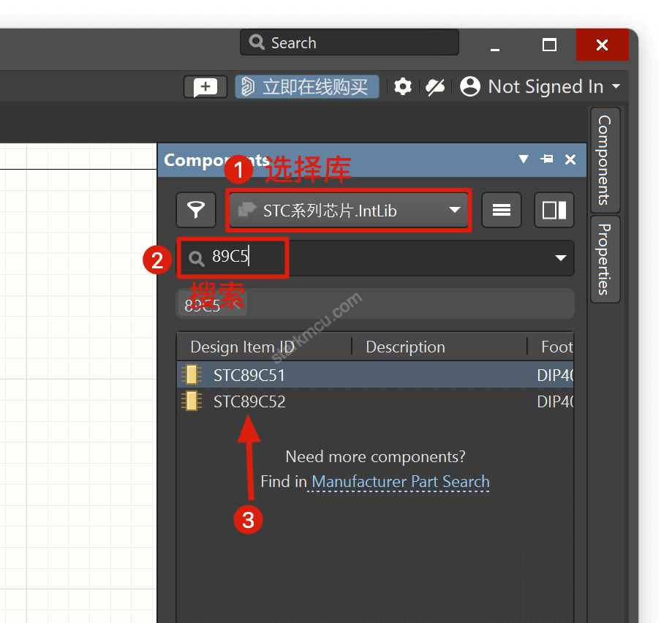Click the STC89C51 chip icon
Screen dimensions: 672x623
(192, 374)
